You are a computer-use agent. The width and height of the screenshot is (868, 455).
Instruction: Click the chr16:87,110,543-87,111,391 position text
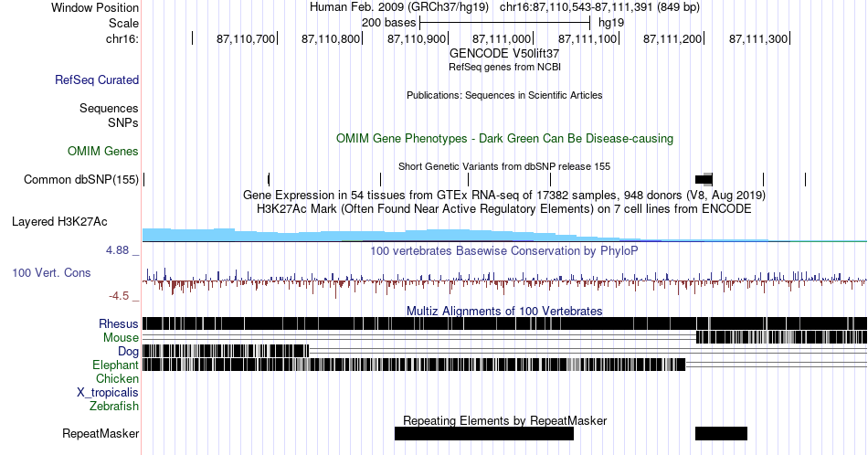coord(599,7)
